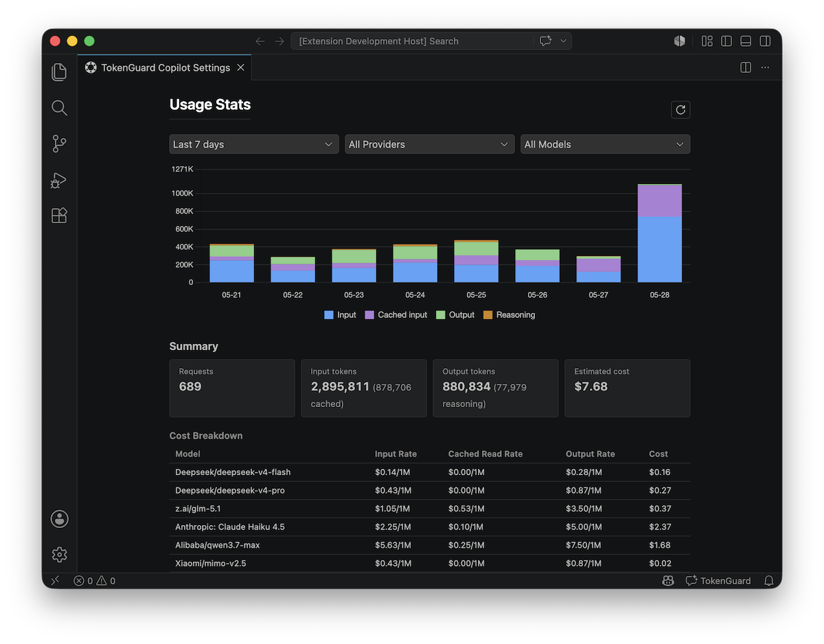Split the editor to the right
This screenshot has height=644, width=824.
pos(746,67)
